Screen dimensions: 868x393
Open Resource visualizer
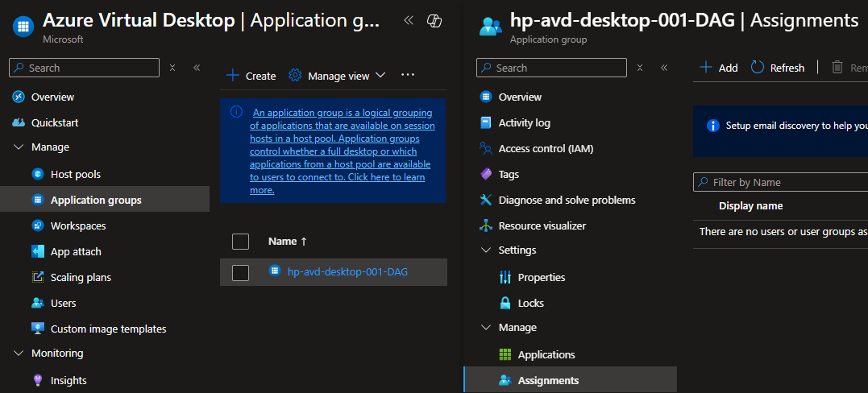coord(542,225)
